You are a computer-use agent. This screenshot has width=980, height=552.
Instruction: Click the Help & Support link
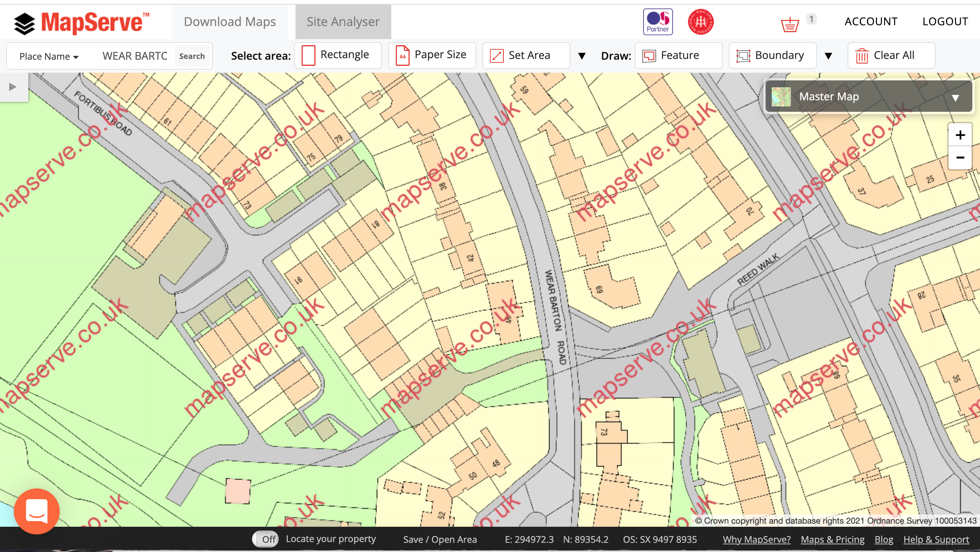coord(937,539)
